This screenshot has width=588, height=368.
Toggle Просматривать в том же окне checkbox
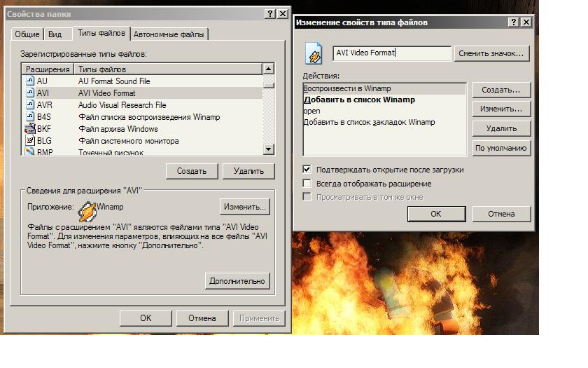[307, 197]
